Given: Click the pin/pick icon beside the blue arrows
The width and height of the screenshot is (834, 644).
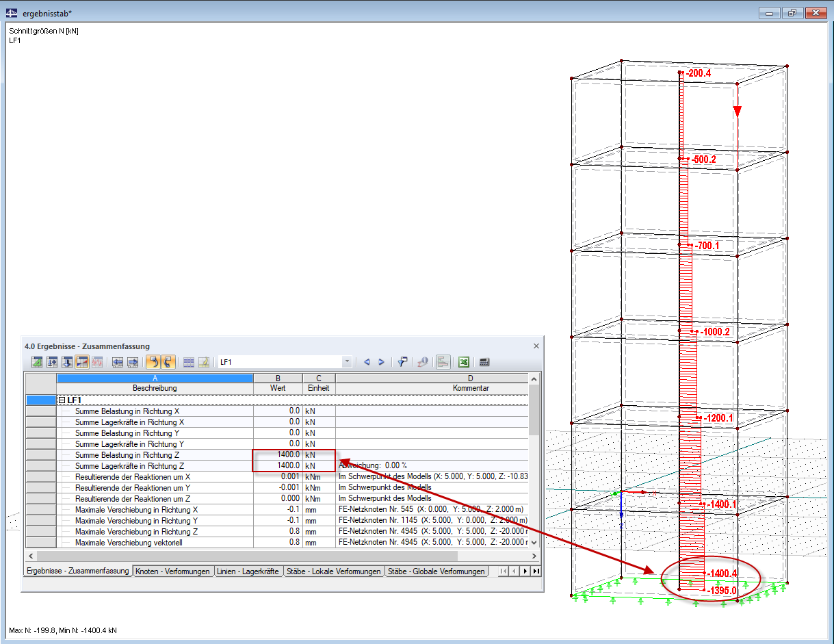Looking at the screenshot, I should 403,362.
